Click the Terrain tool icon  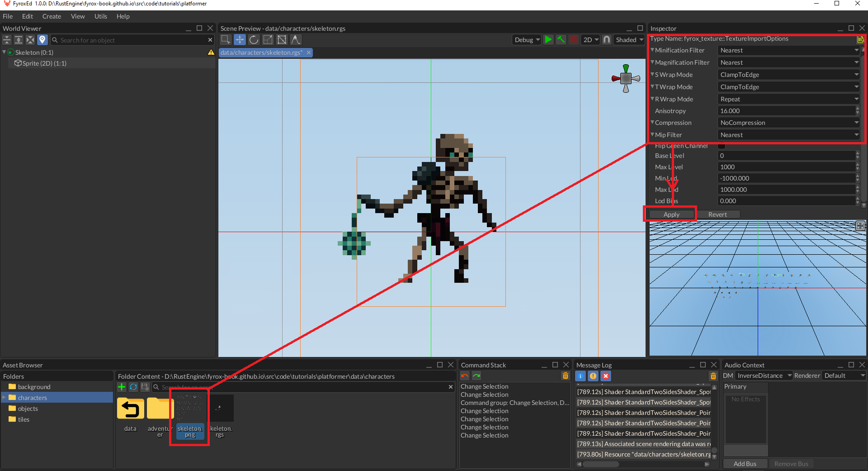(295, 40)
